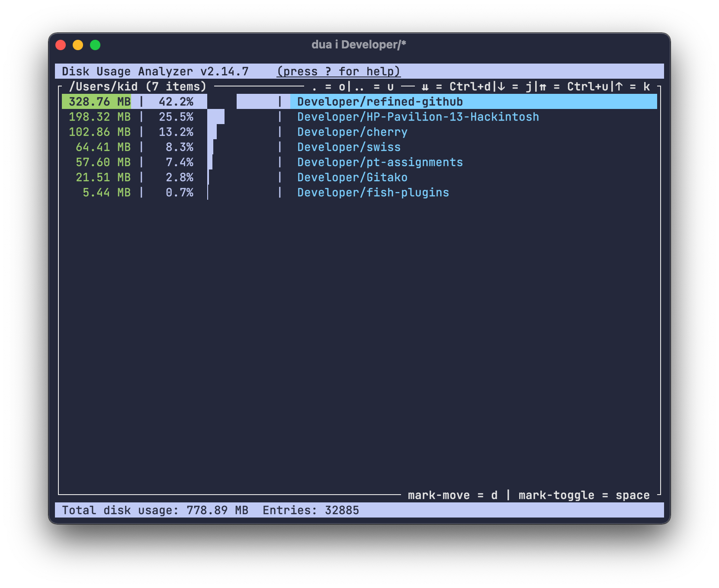The width and height of the screenshot is (719, 588).
Task: Click the 328.76 MB size value
Action: [x=100, y=102]
